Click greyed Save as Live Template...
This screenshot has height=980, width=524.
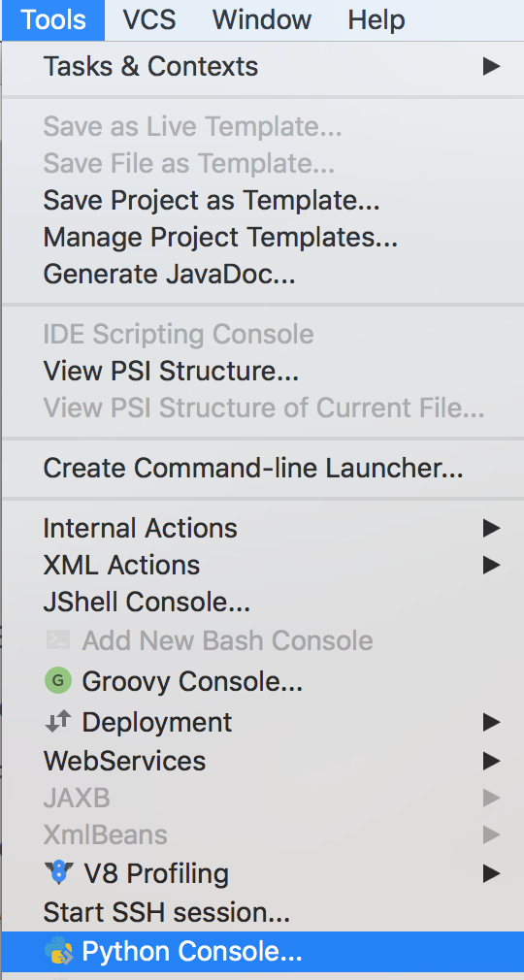coord(192,127)
